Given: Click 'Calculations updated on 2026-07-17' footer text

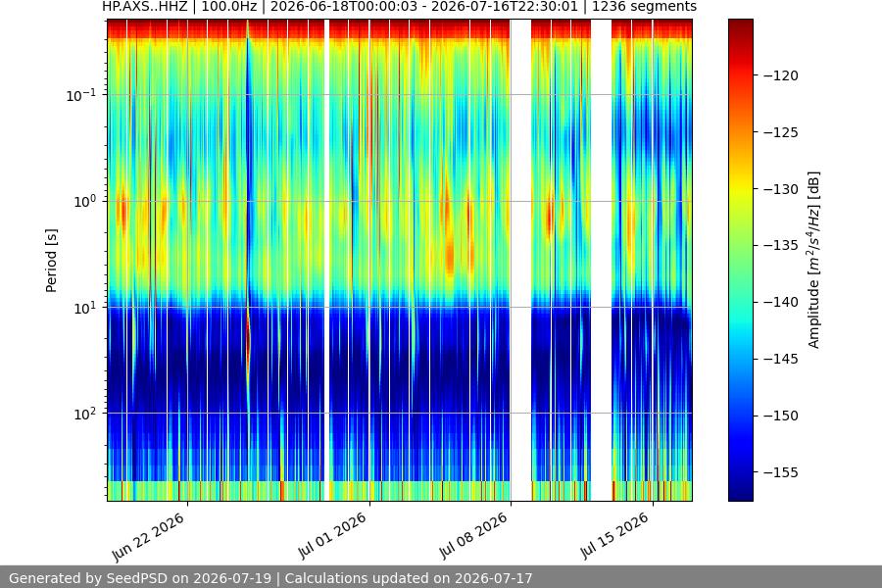Looking at the screenshot, I should click(409, 578).
